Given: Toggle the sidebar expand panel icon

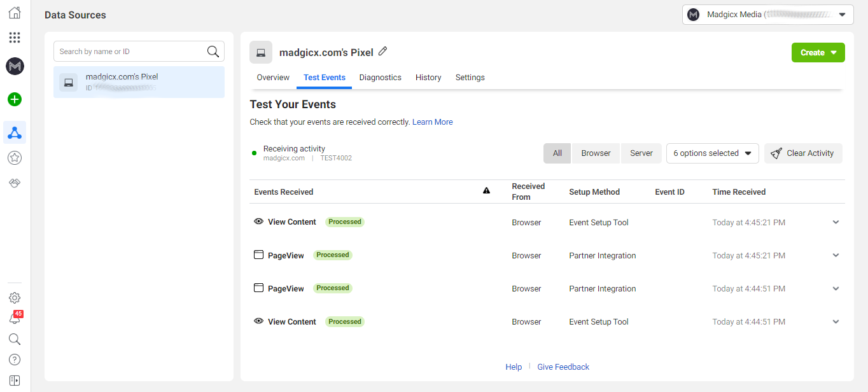Looking at the screenshot, I should coord(15,381).
